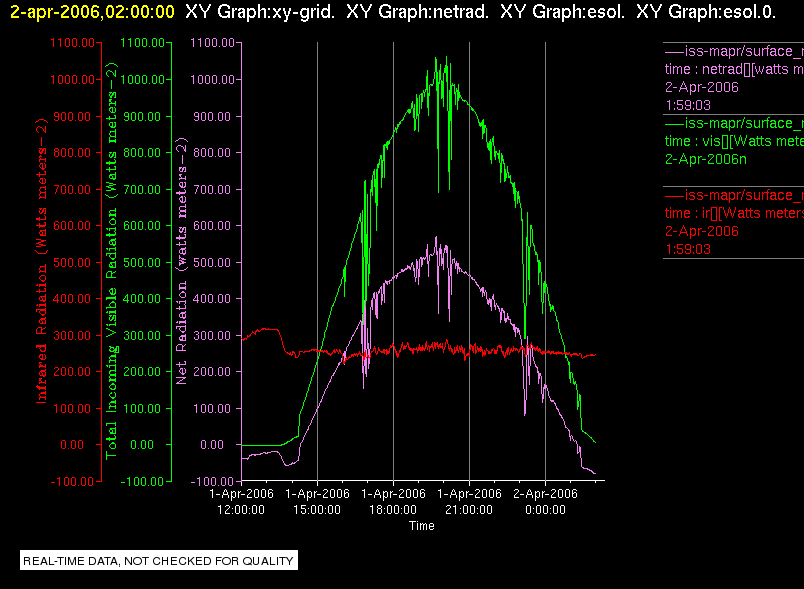804x589 pixels.
Task: Click the pink net radiation curve peak
Action: [436, 238]
